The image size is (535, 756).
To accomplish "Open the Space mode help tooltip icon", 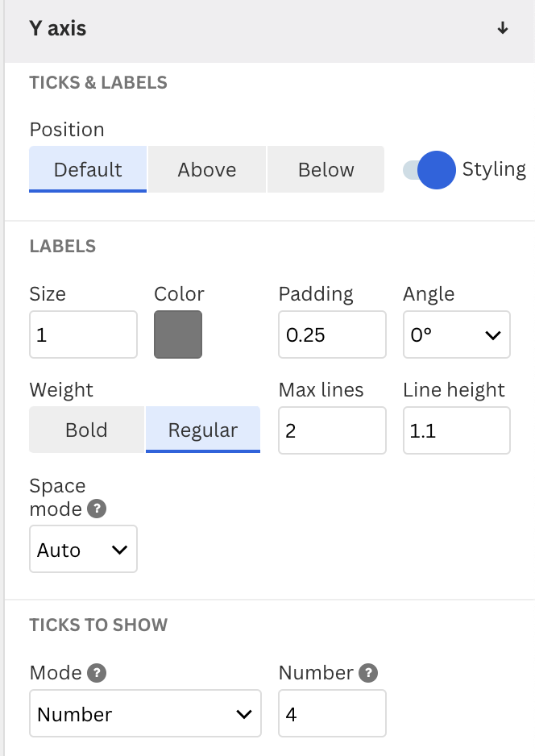I will tap(97, 509).
